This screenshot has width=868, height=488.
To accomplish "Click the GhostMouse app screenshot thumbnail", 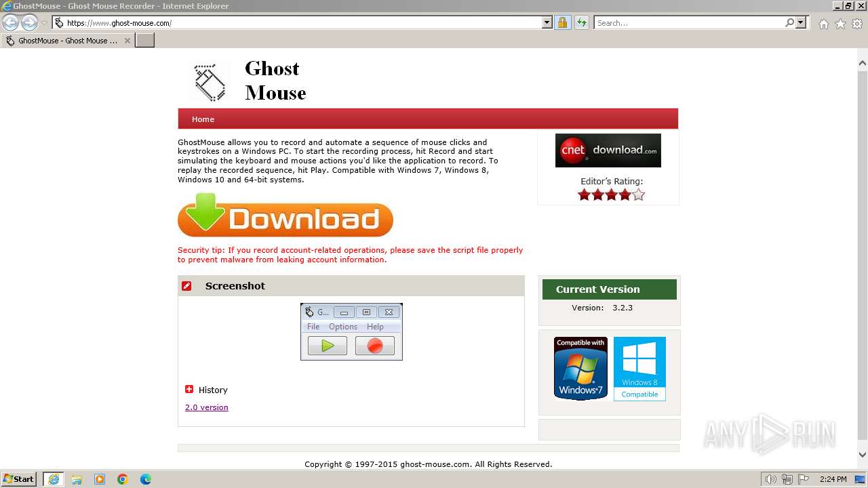I will coord(351,331).
